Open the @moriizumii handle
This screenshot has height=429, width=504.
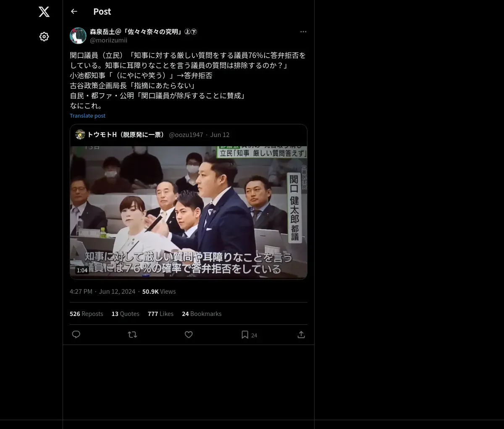click(108, 40)
